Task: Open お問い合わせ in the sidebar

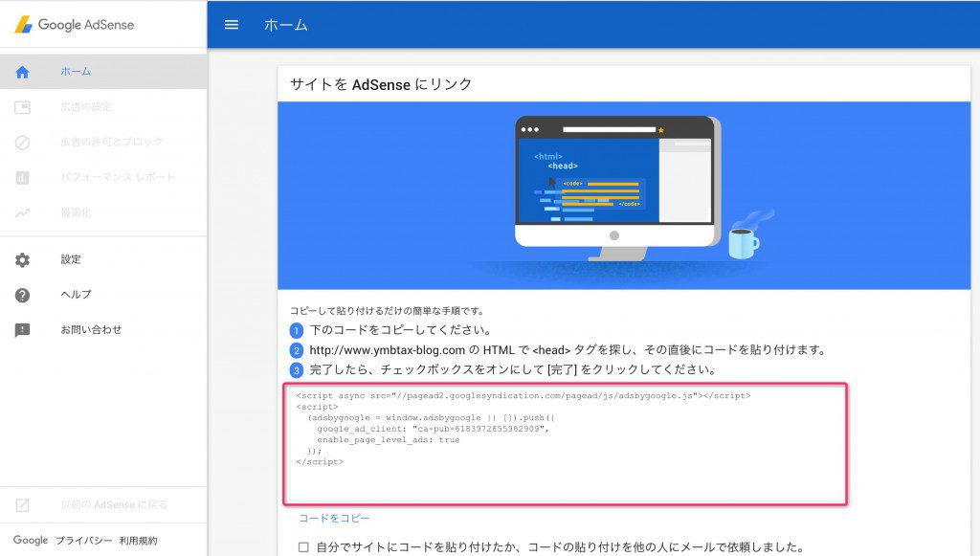Action: (x=91, y=329)
